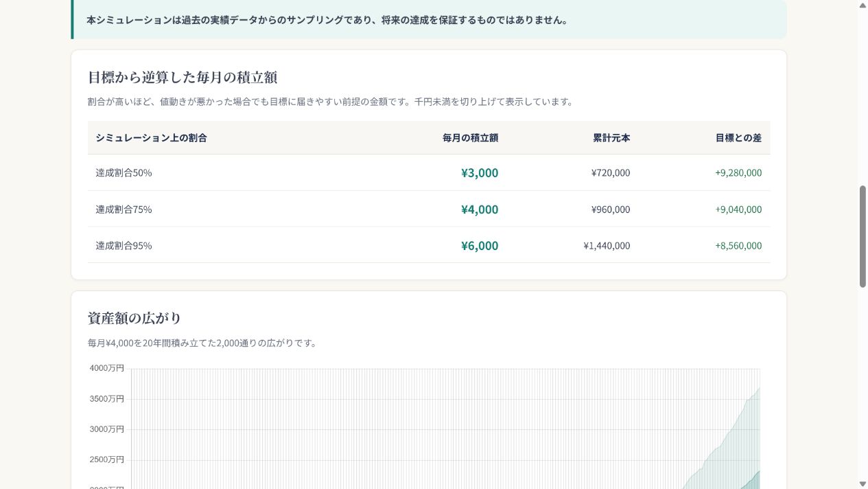Select the 達成割合75% row label
The height and width of the screenshot is (489, 868).
tap(124, 209)
